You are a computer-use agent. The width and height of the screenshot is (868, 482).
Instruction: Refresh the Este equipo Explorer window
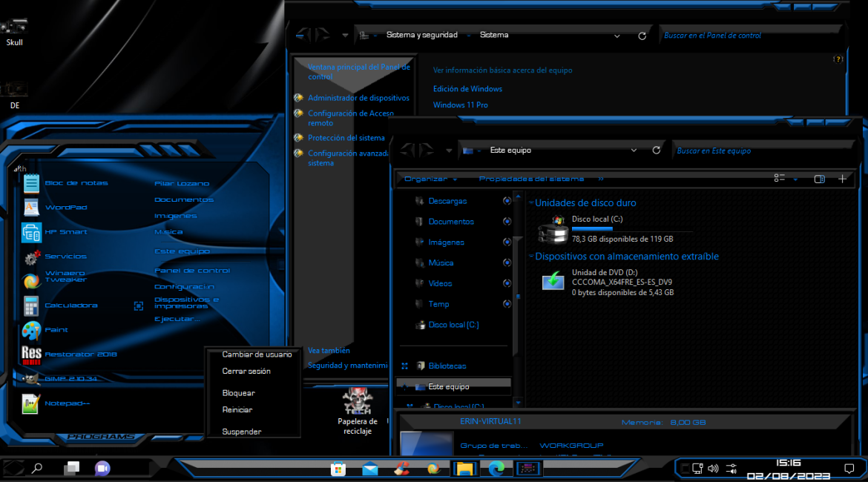(656, 151)
